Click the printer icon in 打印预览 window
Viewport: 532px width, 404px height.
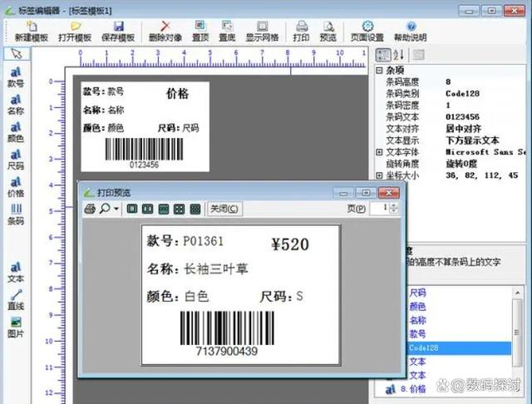click(x=90, y=209)
